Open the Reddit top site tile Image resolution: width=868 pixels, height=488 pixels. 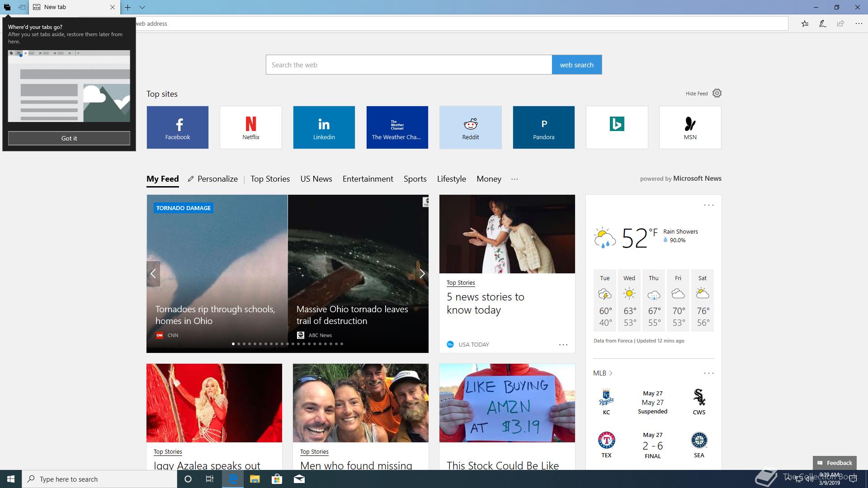[x=471, y=127]
